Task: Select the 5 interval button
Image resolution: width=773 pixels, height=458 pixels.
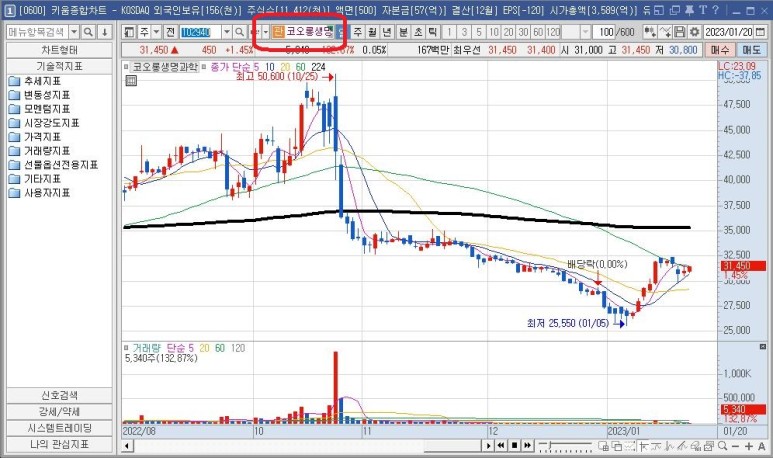Action: (x=479, y=32)
